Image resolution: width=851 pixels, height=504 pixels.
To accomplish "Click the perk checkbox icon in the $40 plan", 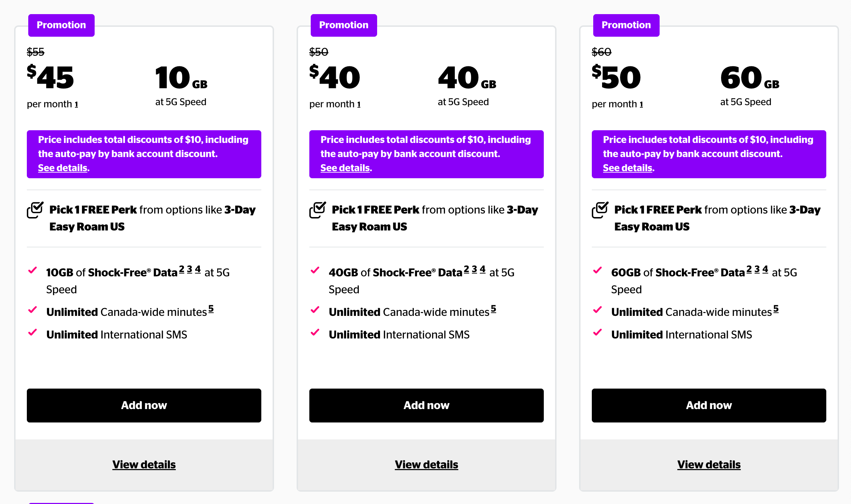I will coord(318,210).
